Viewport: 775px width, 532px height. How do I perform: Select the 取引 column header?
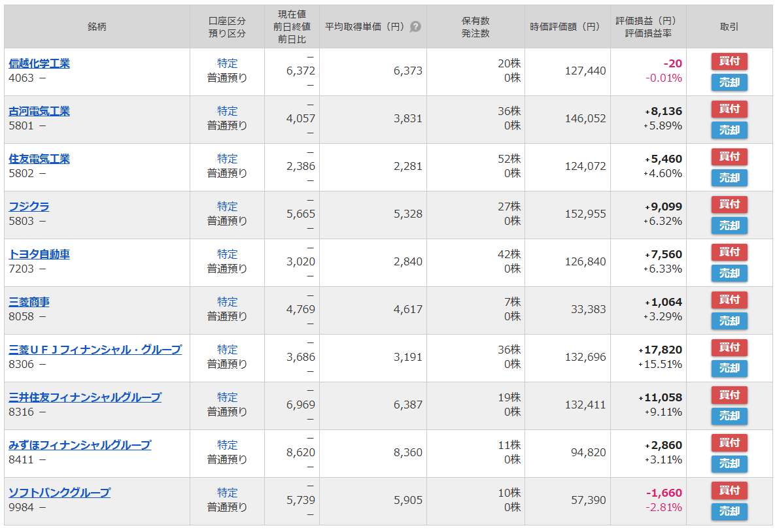[x=729, y=27]
